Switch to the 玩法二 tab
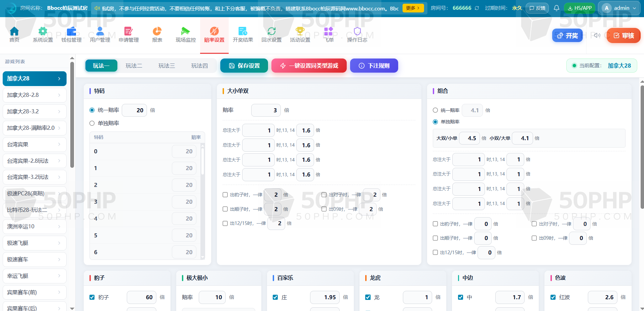This screenshot has height=311, width=644. tap(134, 66)
